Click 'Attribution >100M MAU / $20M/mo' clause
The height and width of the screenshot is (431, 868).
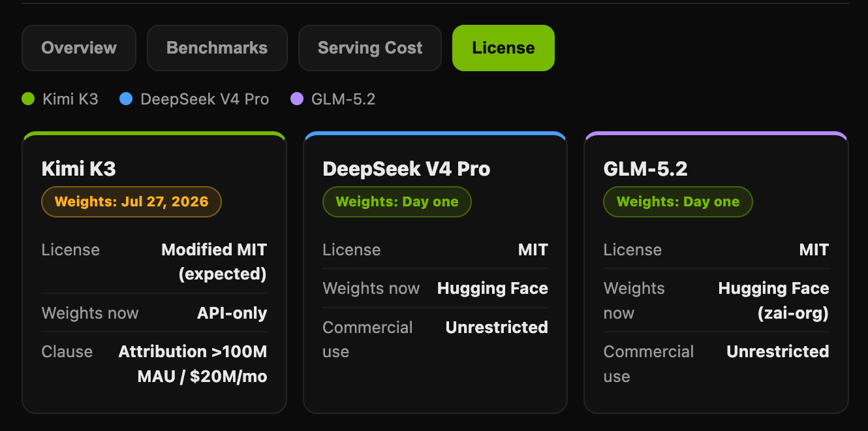tap(193, 364)
